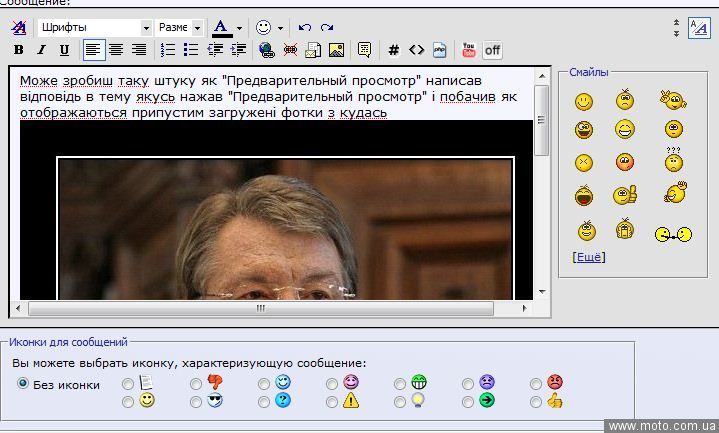The height and width of the screenshot is (433, 719).
Task: Click the smiley face toolbar button
Action: pos(263,28)
